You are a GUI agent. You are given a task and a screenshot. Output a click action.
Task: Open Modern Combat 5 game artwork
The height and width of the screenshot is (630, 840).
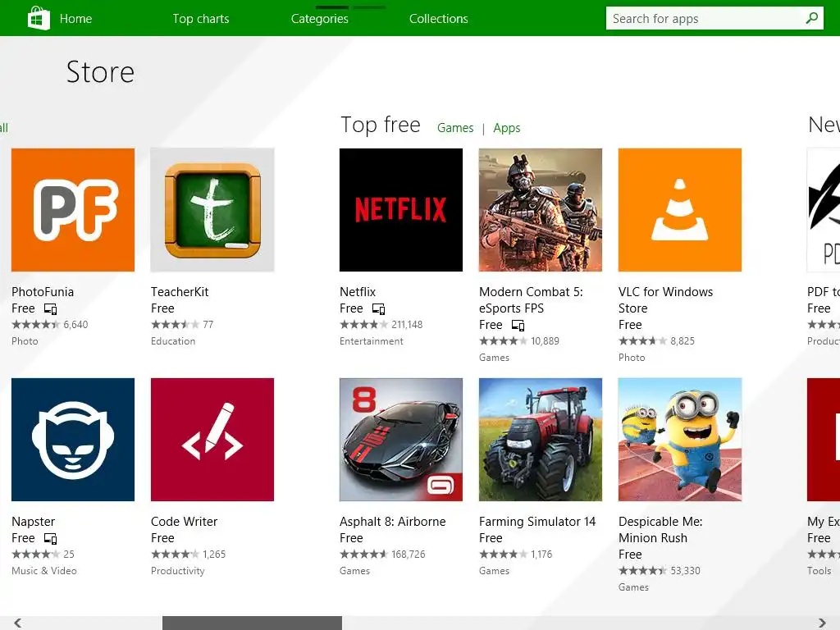click(541, 210)
